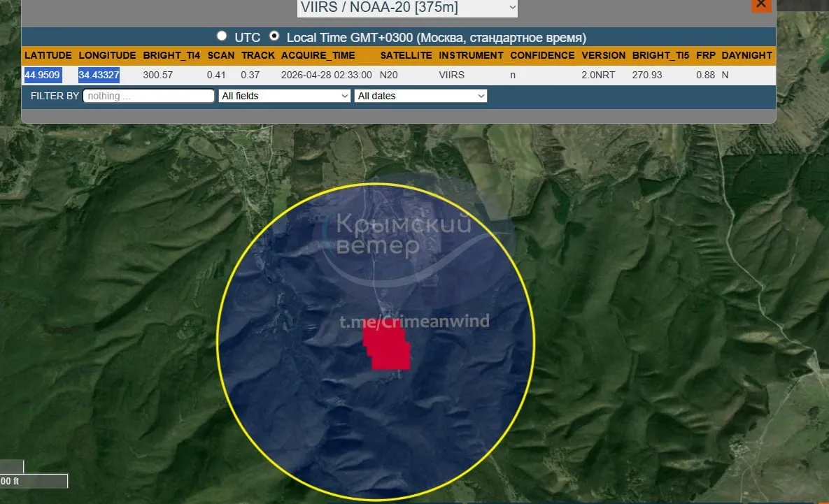This screenshot has width=829, height=504.
Task: Sort by ACQUIRE_TIME column header
Action: point(318,55)
